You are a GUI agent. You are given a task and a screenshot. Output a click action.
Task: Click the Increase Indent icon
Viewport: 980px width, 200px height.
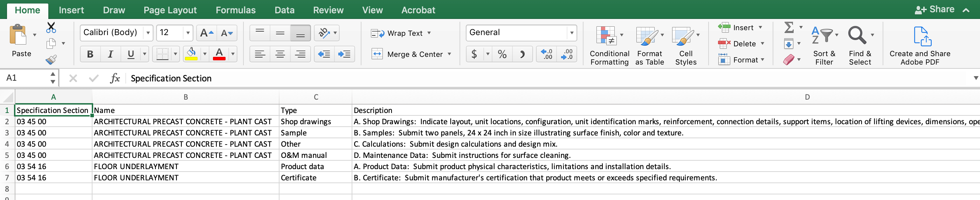point(344,54)
